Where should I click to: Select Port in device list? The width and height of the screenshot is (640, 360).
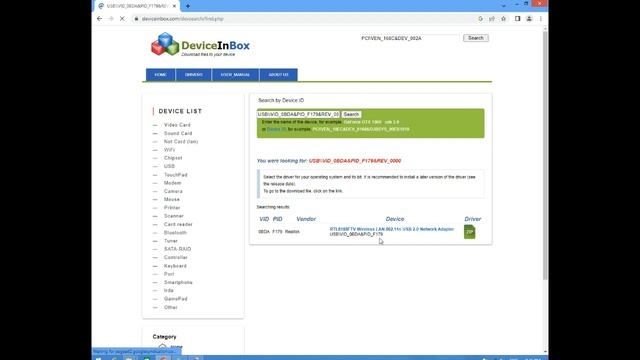(169, 274)
